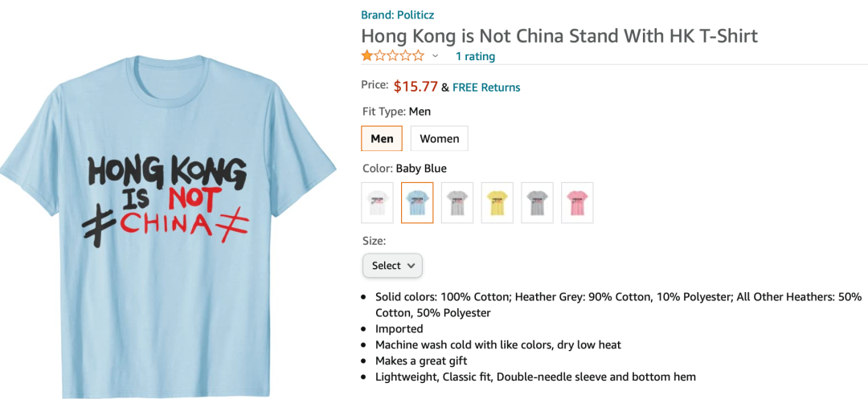The image size is (868, 399).
Task: Click the Fit Type: Men label
Action: click(396, 111)
